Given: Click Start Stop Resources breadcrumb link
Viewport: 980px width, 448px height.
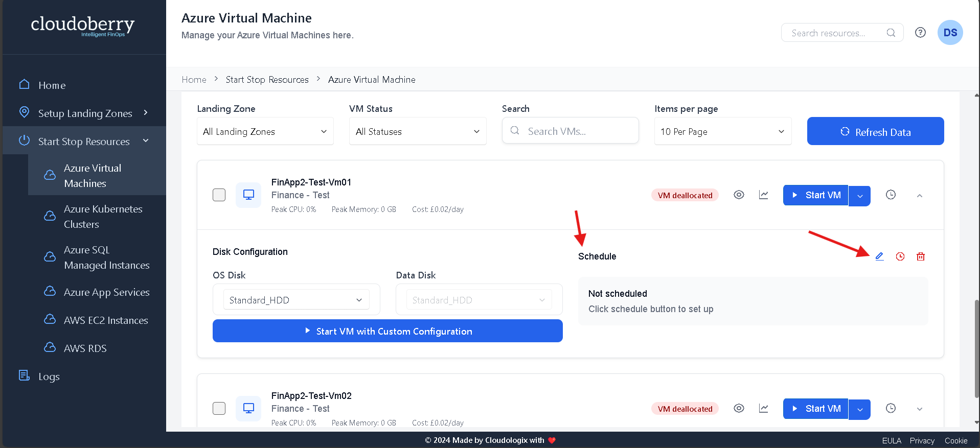Looking at the screenshot, I should pyautogui.click(x=267, y=80).
